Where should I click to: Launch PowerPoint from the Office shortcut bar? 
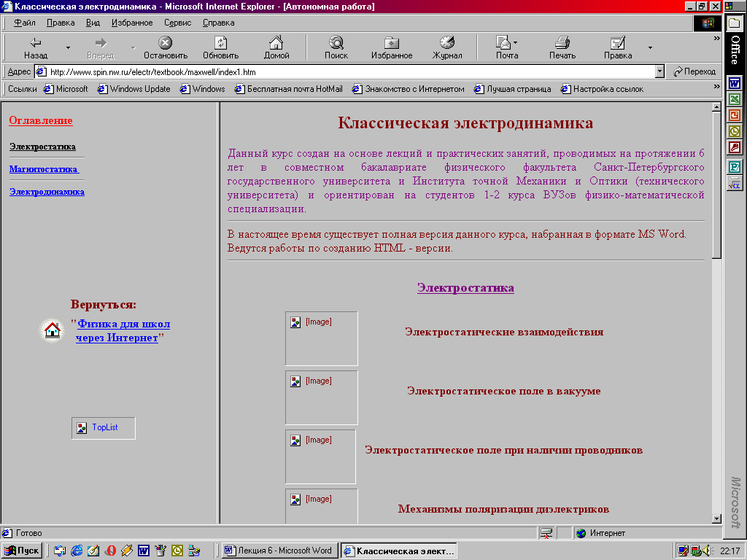[x=734, y=114]
